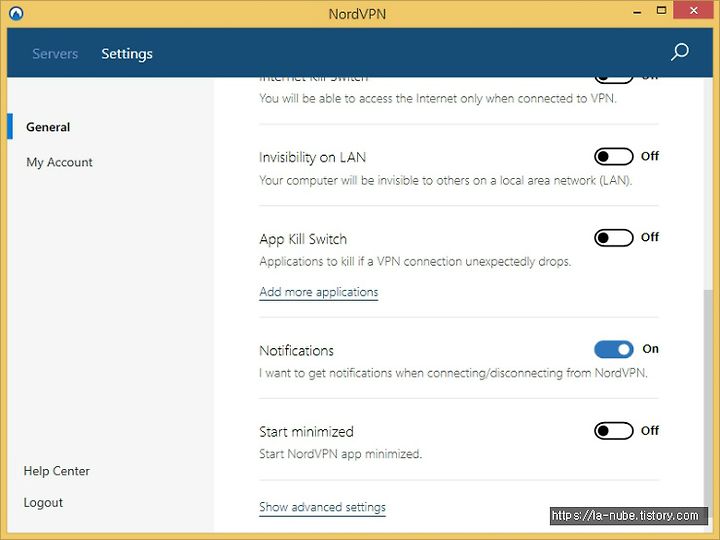Screen dimensions: 720x540
Task: Show advanced settings link
Action: click(x=322, y=507)
